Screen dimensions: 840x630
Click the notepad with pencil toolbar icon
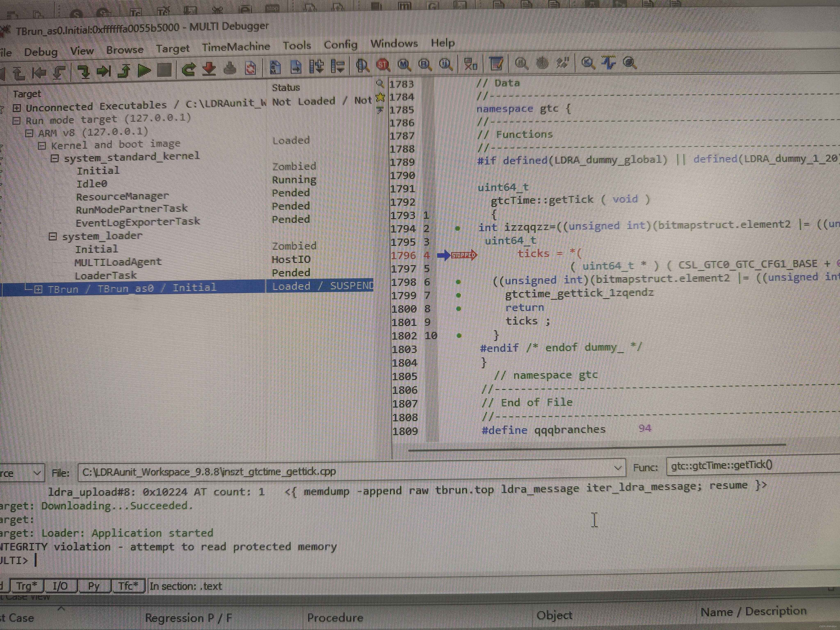496,63
